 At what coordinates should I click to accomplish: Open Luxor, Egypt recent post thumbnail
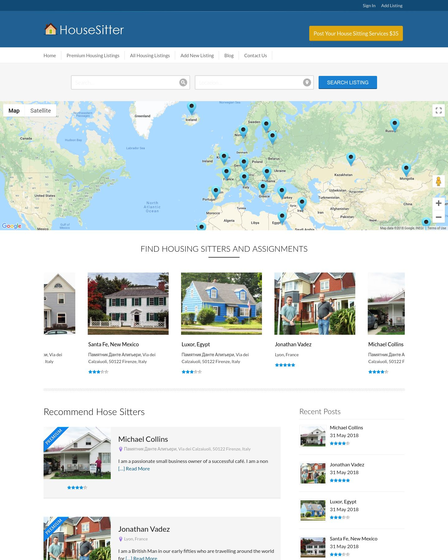click(x=313, y=510)
